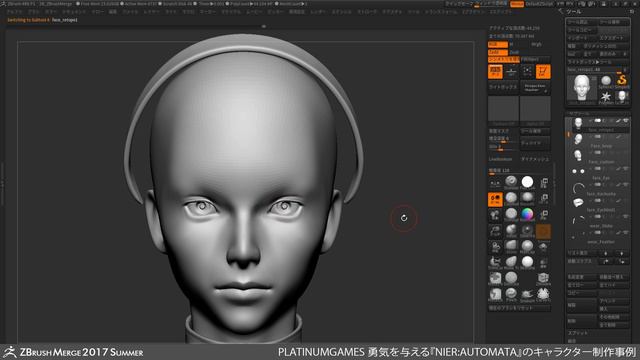Apply the SkinShade white material

pos(527,262)
